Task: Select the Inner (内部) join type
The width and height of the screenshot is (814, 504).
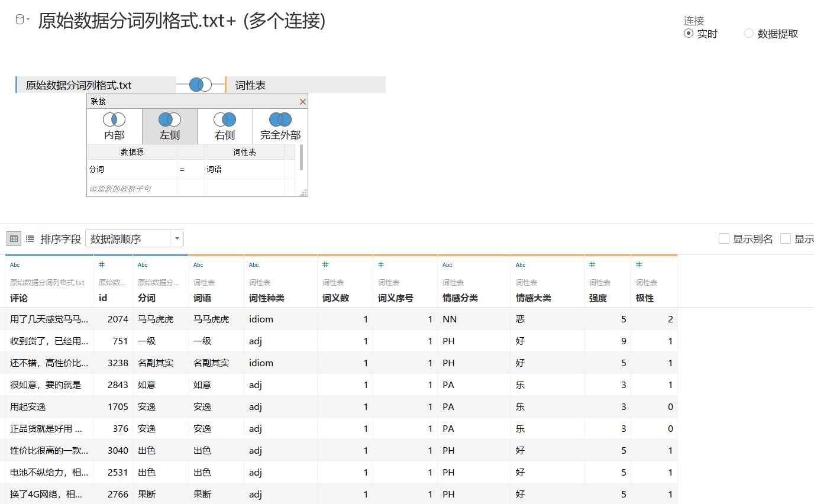Action: coord(114,126)
